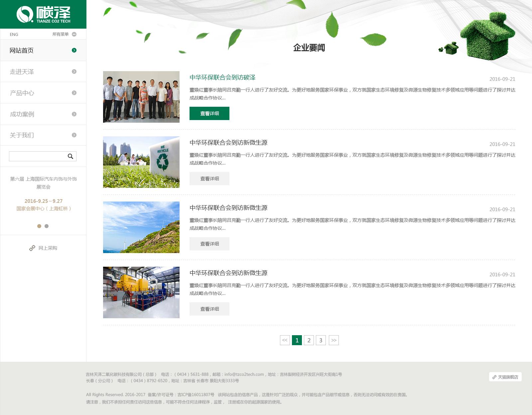Viewport: 532px width, 415px height.
Task: Click the sidebar search input field
Action: [37, 156]
